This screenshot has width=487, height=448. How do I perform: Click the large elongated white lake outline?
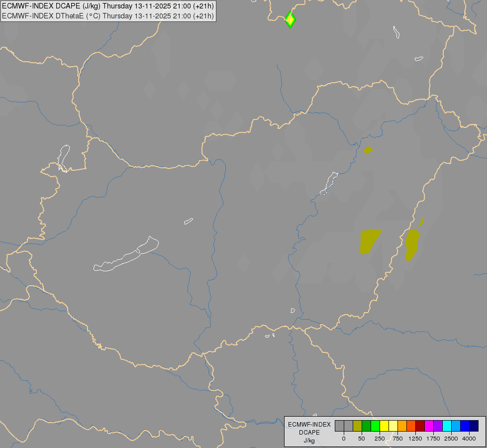coord(126,254)
